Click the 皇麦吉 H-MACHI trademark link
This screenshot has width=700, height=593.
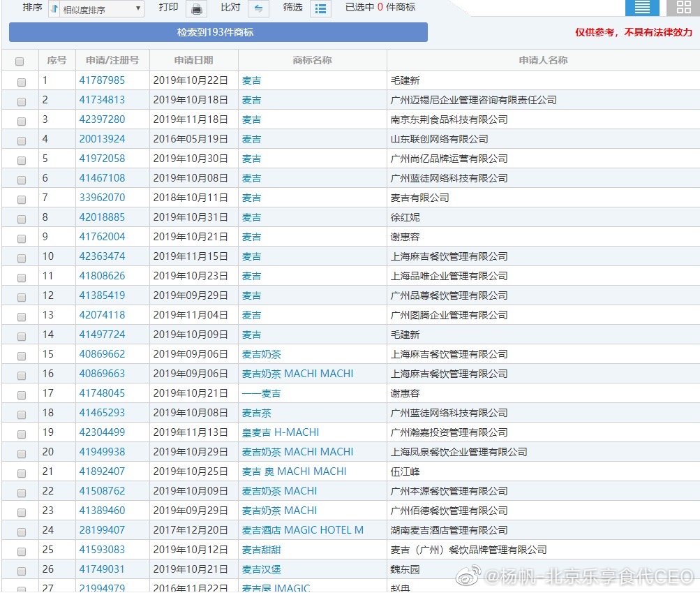point(282,432)
